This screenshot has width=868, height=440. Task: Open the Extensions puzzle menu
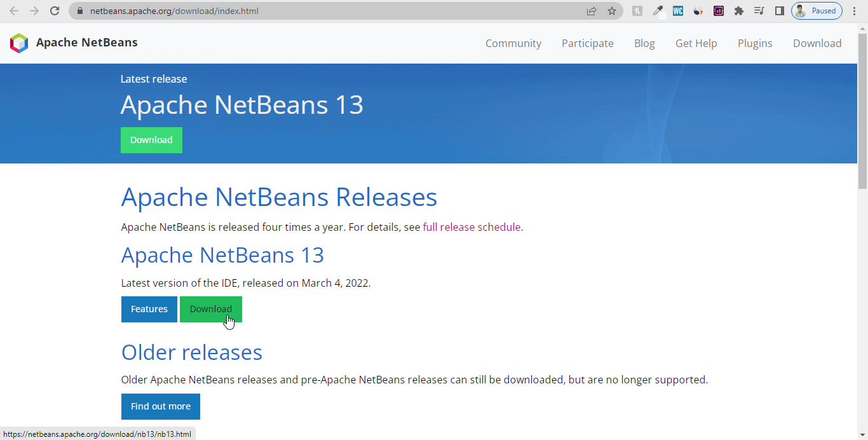(739, 11)
